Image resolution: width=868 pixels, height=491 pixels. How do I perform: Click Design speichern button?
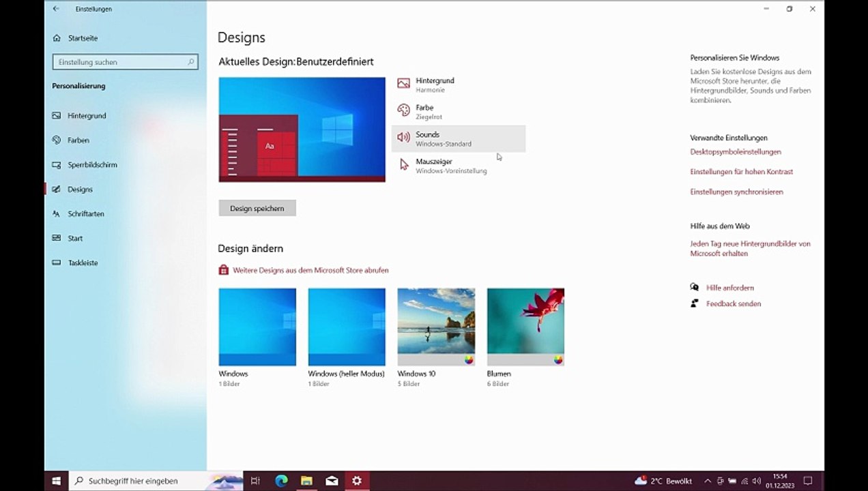point(257,208)
